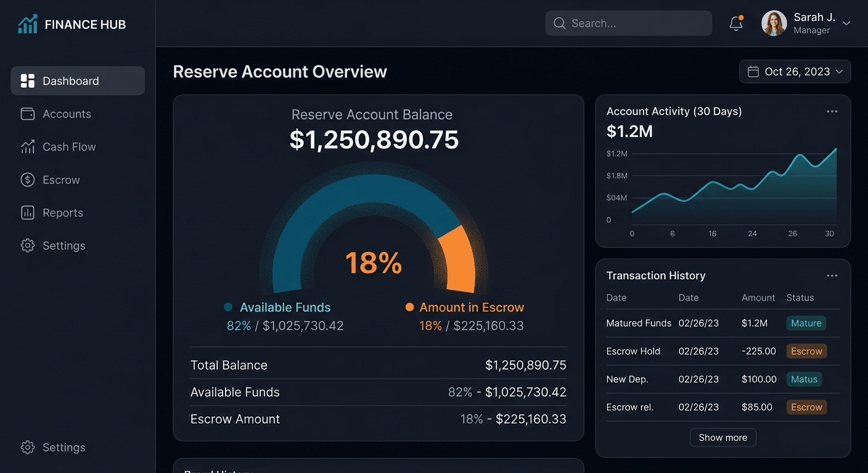Viewport: 868px width, 473px height.
Task: Click the blue Available Funds legend dot
Action: (228, 307)
